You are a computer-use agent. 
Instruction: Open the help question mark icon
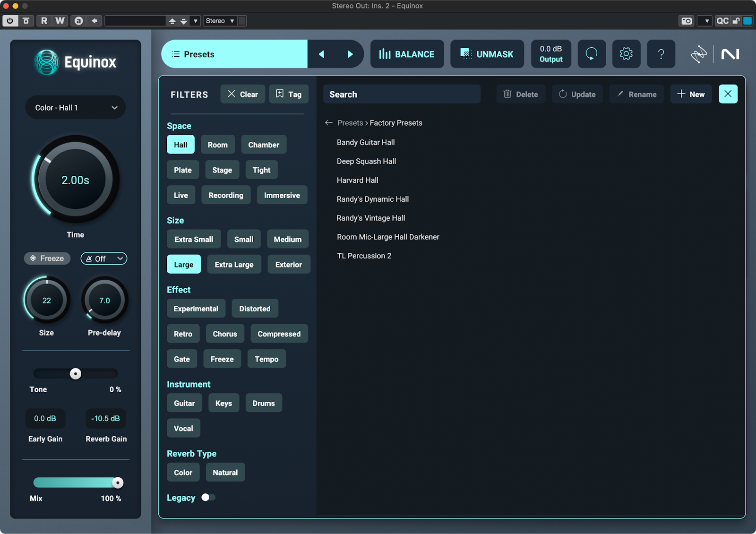tap(661, 54)
